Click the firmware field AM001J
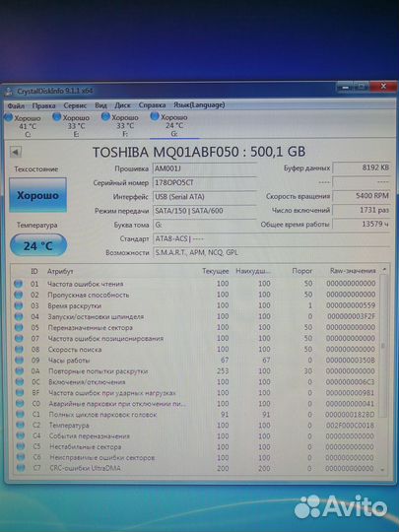 click(x=205, y=168)
